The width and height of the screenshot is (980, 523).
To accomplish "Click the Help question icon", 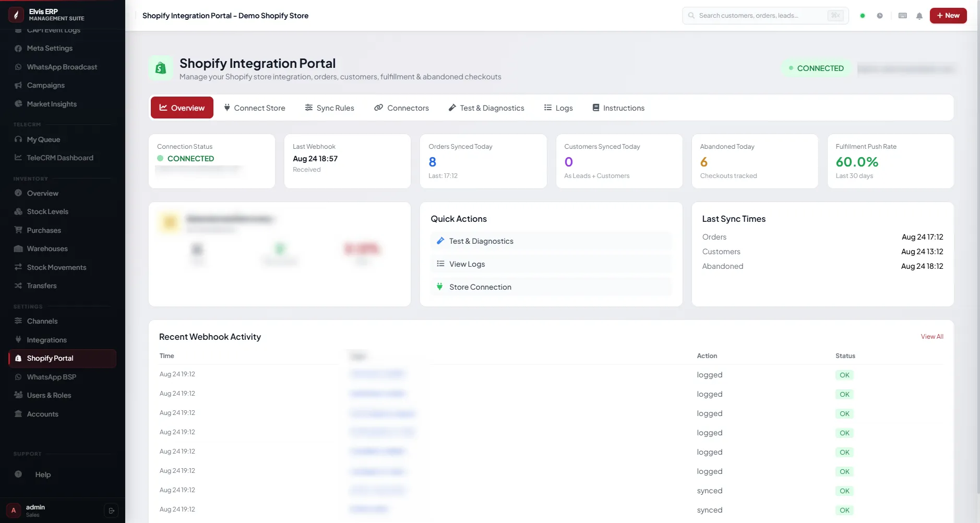I will pyautogui.click(x=18, y=474).
